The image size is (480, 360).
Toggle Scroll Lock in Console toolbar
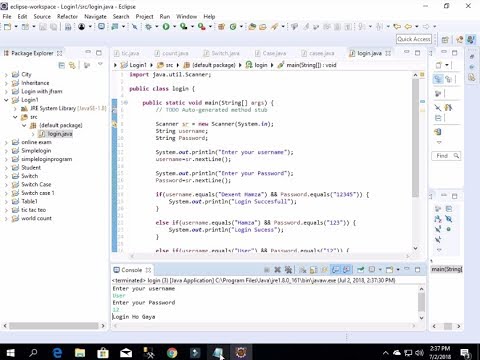tap(314, 270)
